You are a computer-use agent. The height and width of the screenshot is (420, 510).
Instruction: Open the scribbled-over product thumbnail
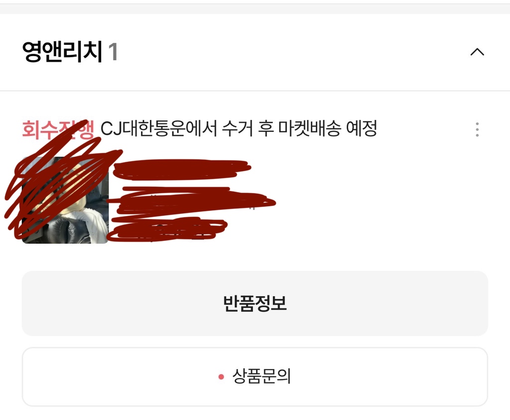(65, 200)
